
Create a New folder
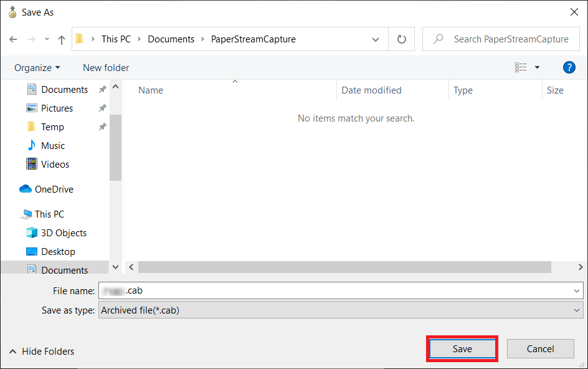coord(106,67)
